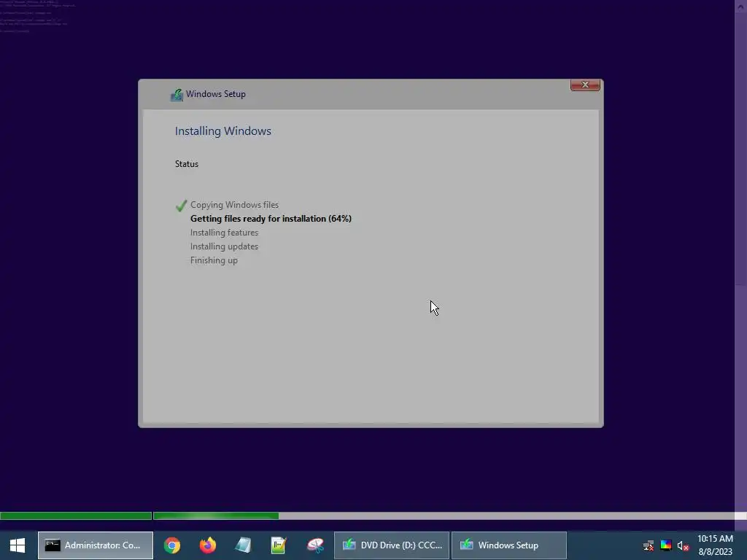This screenshot has width=747, height=560.
Task: Click the muted volume tray icon
Action: click(683, 545)
